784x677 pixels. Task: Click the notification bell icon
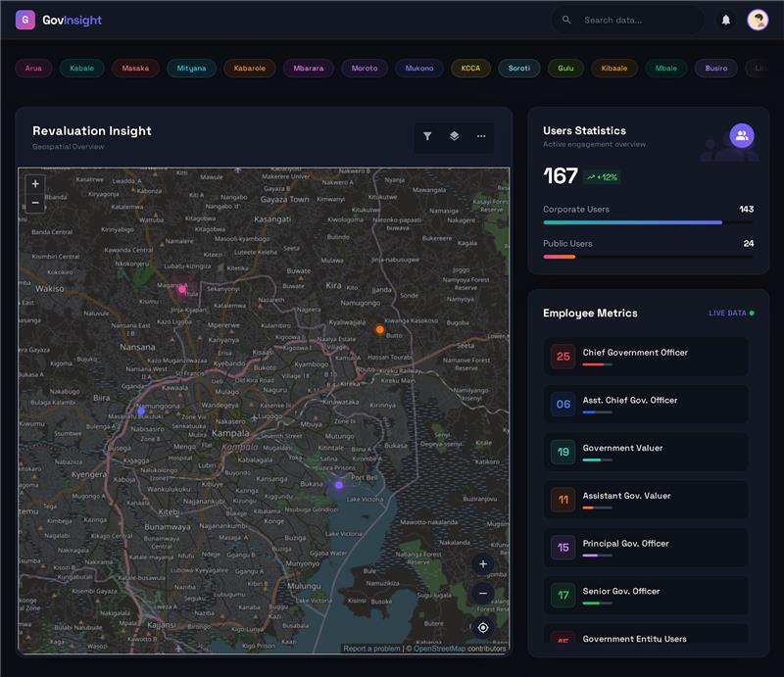726,20
